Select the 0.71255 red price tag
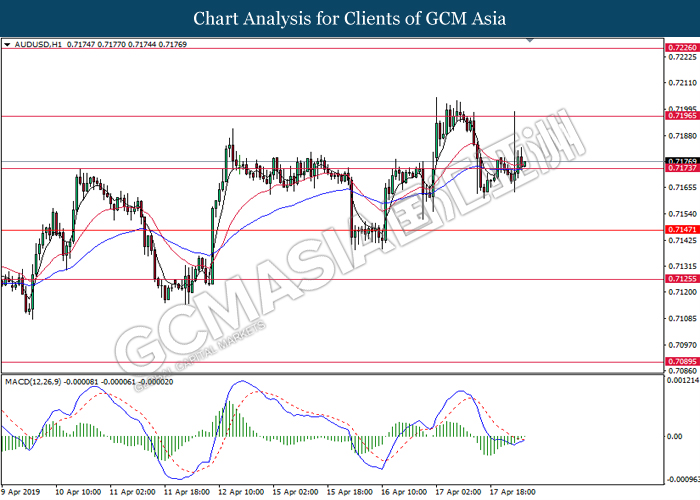Viewport: 700px width, 500px height. (x=680, y=280)
